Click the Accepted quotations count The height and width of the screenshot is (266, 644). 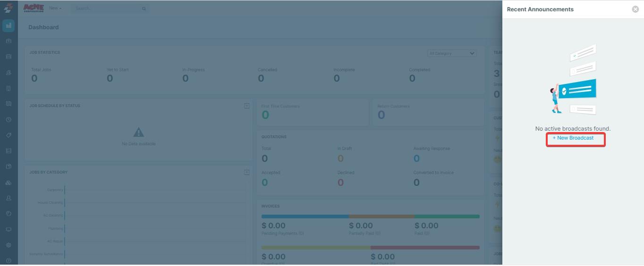click(264, 183)
